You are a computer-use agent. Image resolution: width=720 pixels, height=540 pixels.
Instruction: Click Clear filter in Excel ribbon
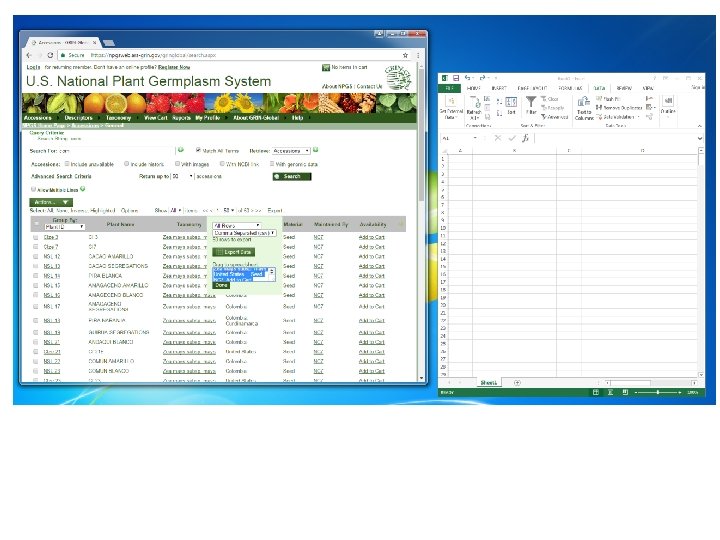click(550, 99)
